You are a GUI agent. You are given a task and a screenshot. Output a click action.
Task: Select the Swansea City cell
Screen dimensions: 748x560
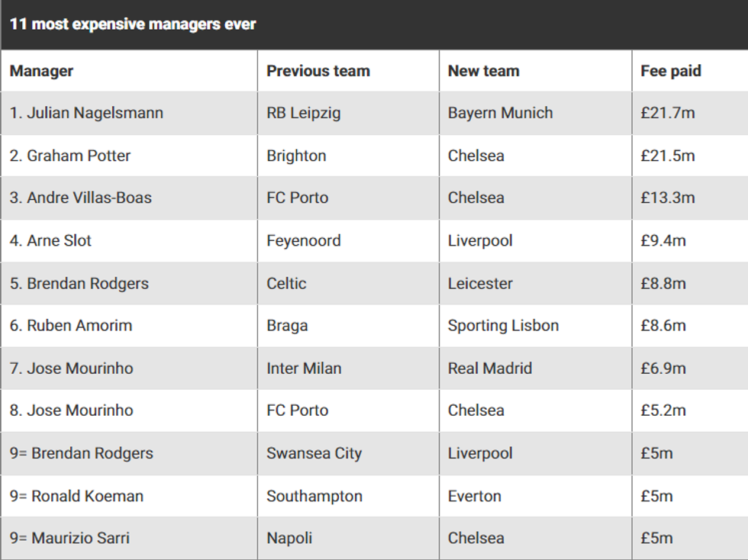pyautogui.click(x=314, y=452)
